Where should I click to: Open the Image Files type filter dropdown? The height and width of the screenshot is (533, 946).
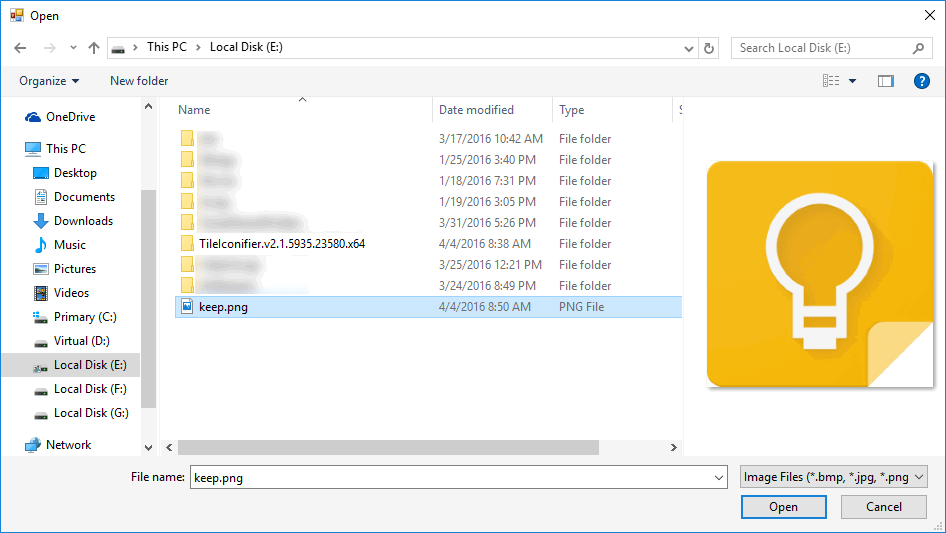834,477
